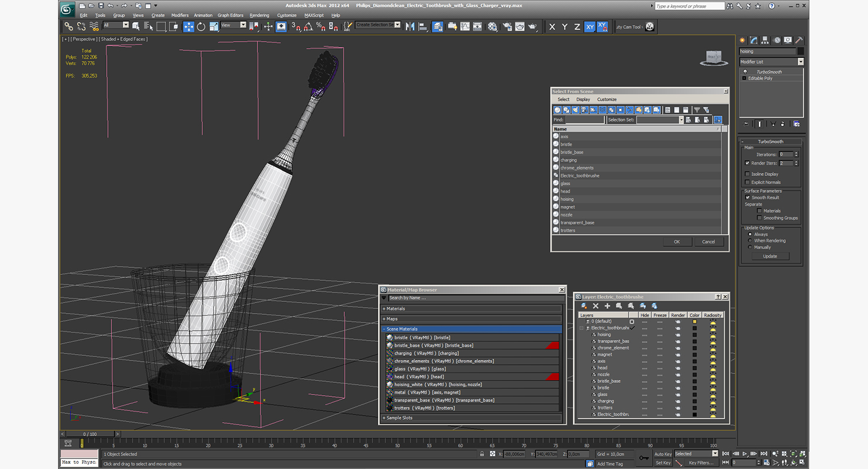868x469 pixels.
Task: Uncheck Smooth Result option
Action: [748, 198]
